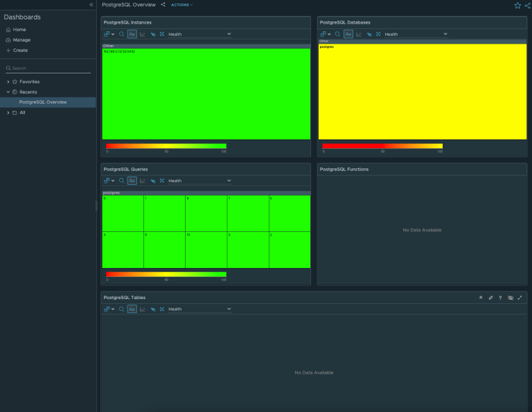Click fit-to-view icon in PostgreSQL Databases toolbar
Viewport: 532px width, 412px height.
tap(378, 34)
